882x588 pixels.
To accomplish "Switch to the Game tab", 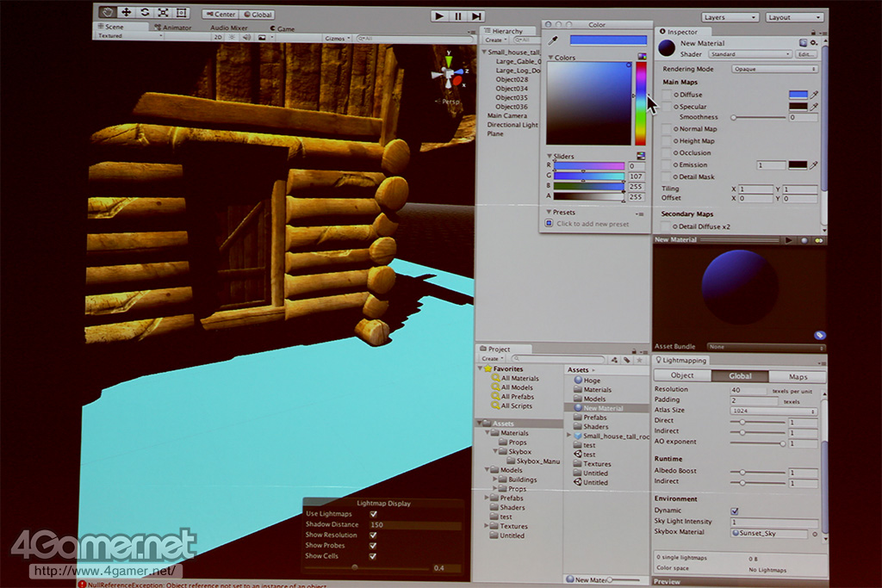I will 283,28.
